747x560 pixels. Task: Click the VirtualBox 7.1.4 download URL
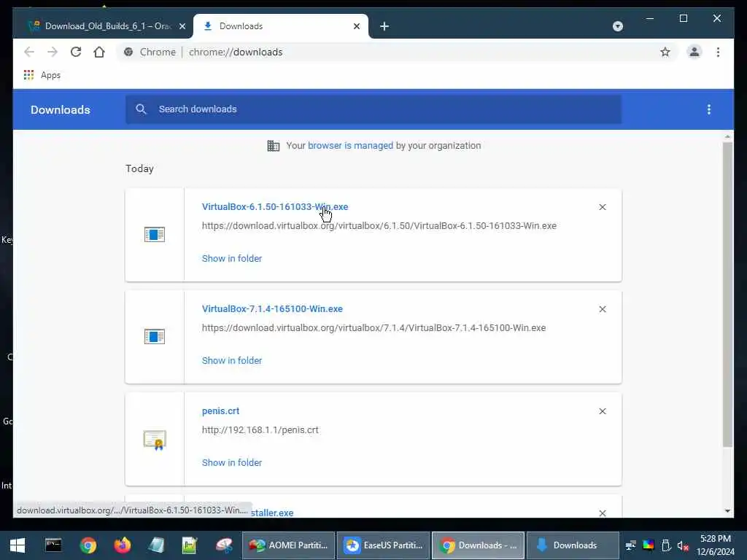coord(373,328)
